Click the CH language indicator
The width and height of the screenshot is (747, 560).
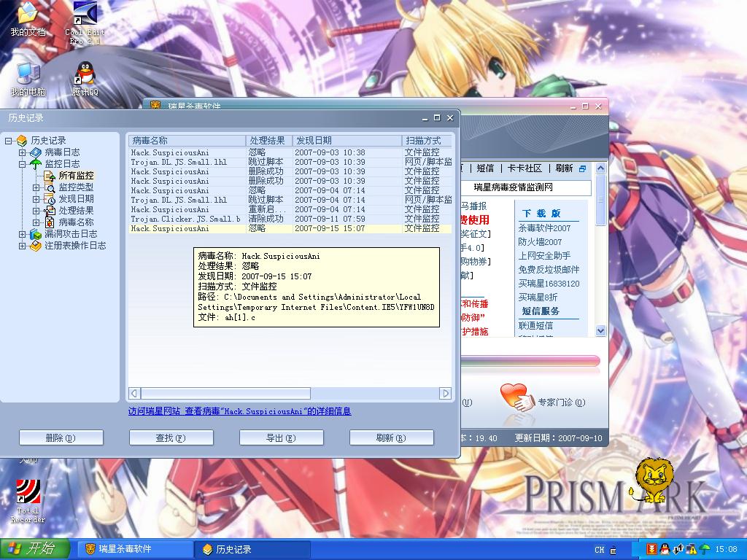(600, 550)
